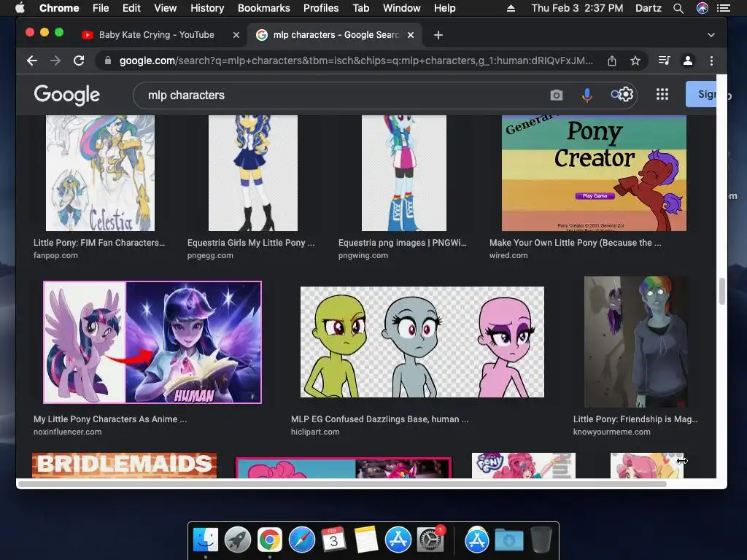Open the History menu
The height and width of the screenshot is (560, 747).
[207, 8]
